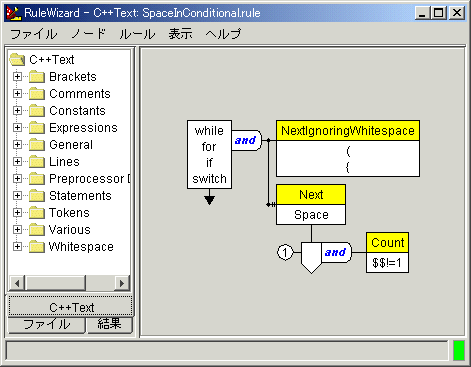Maximize the RuleWizard window
Screen dimensions: 471x367
[439, 13]
